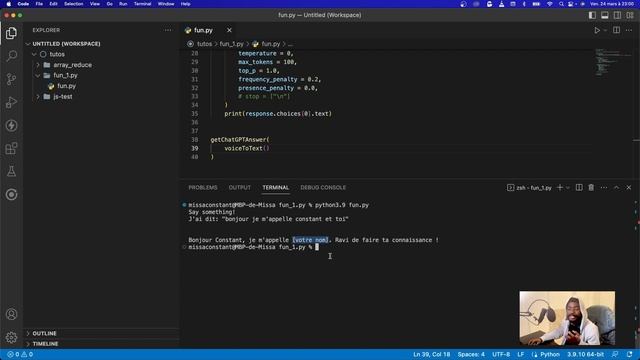Open the Run menu
The width and height of the screenshot is (640, 360).
click(x=123, y=4)
